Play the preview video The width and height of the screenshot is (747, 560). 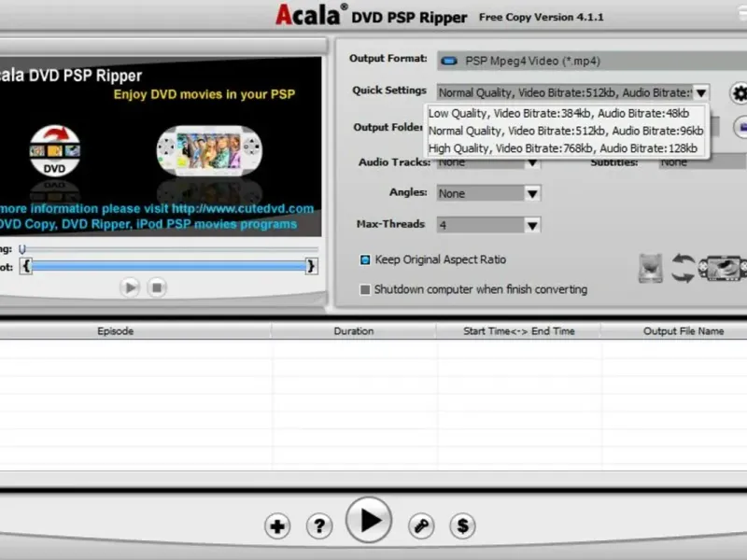(x=130, y=287)
